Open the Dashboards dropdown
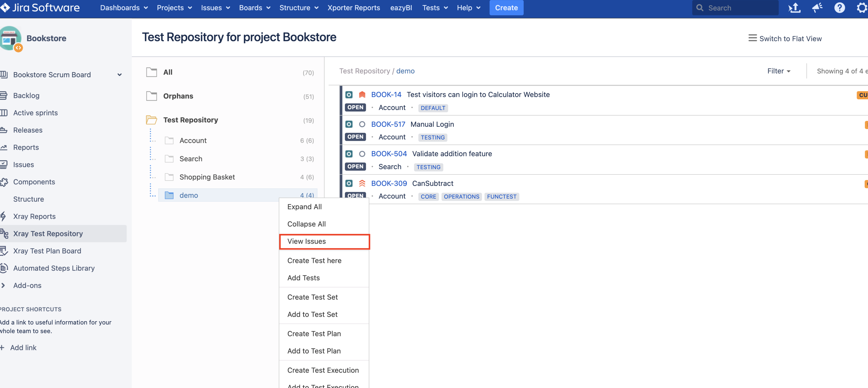This screenshot has width=868, height=388. (x=124, y=7)
